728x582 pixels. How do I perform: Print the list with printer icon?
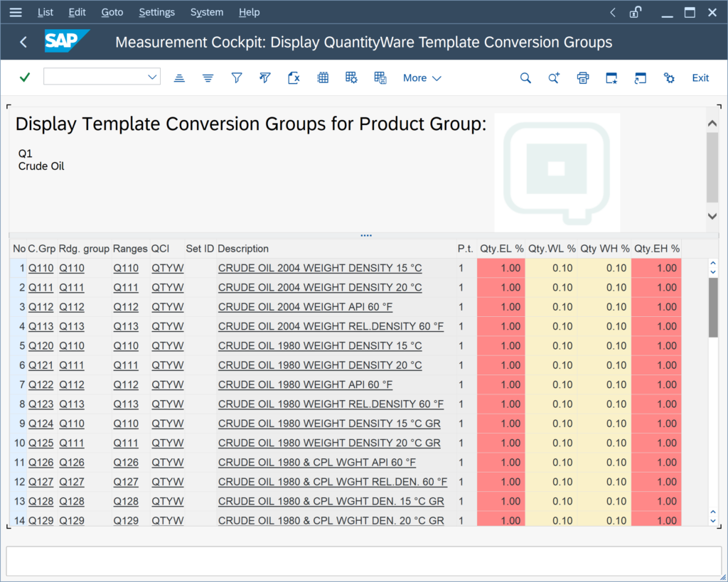tap(583, 78)
